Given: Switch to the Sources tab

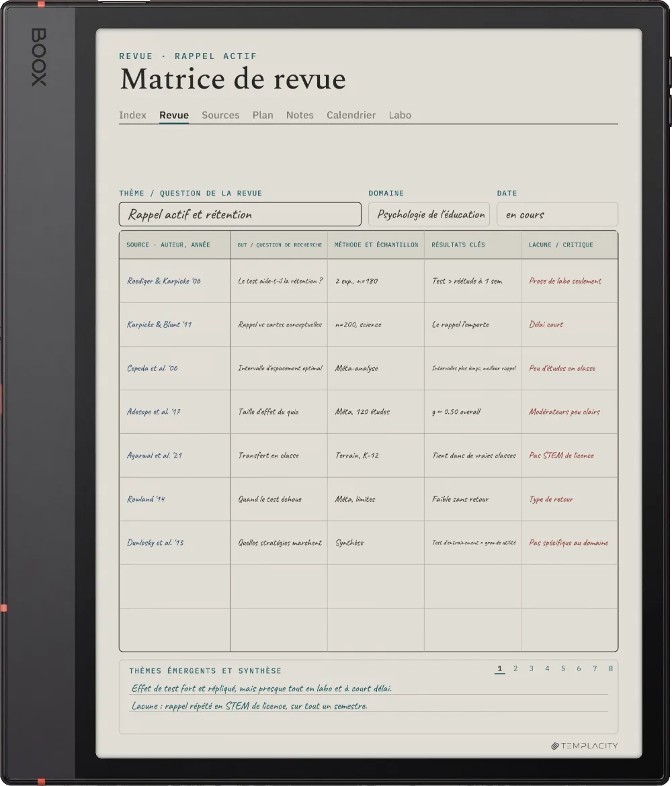Looking at the screenshot, I should 220,115.
